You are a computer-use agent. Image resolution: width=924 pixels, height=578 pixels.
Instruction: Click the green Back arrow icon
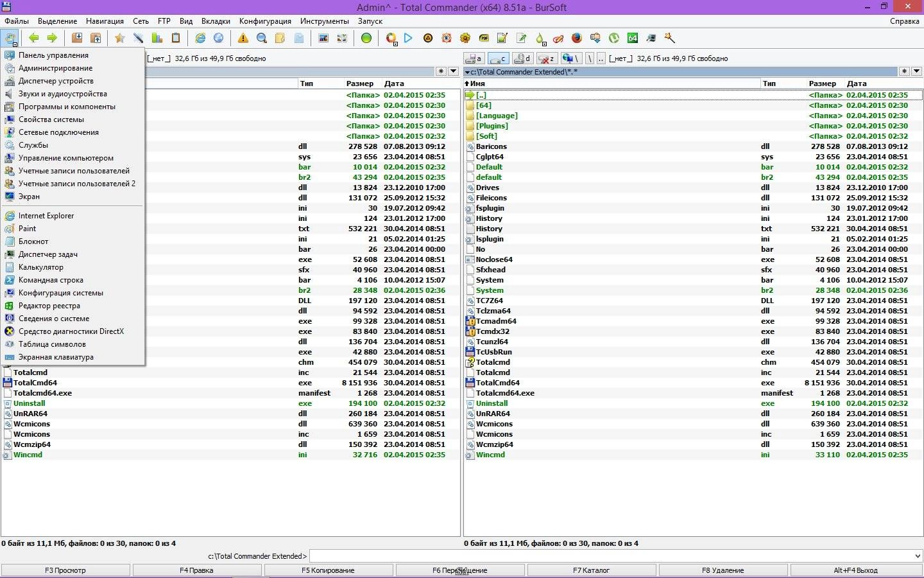click(x=33, y=39)
